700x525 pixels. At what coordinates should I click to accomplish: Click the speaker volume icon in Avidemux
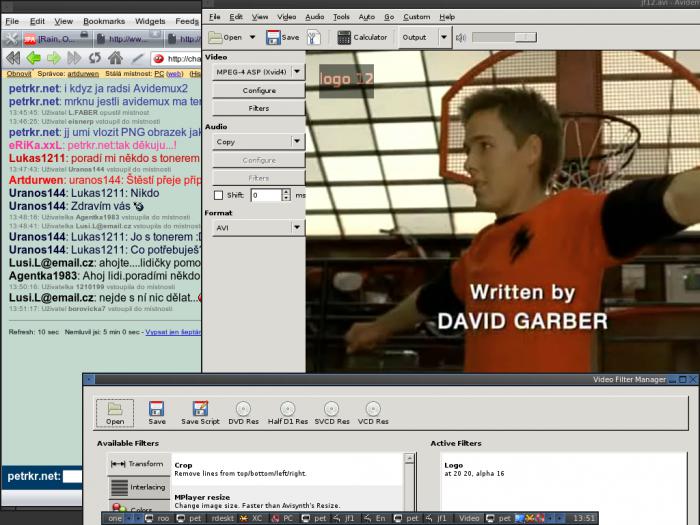point(461,38)
